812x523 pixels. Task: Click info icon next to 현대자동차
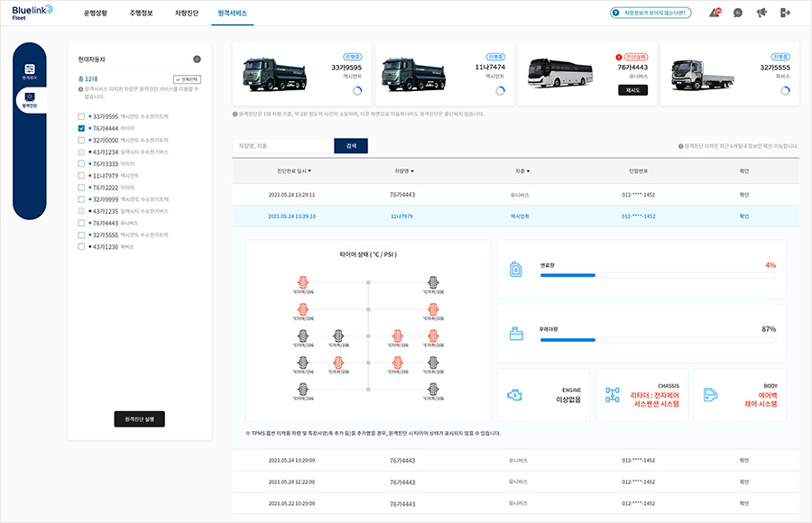(197, 60)
